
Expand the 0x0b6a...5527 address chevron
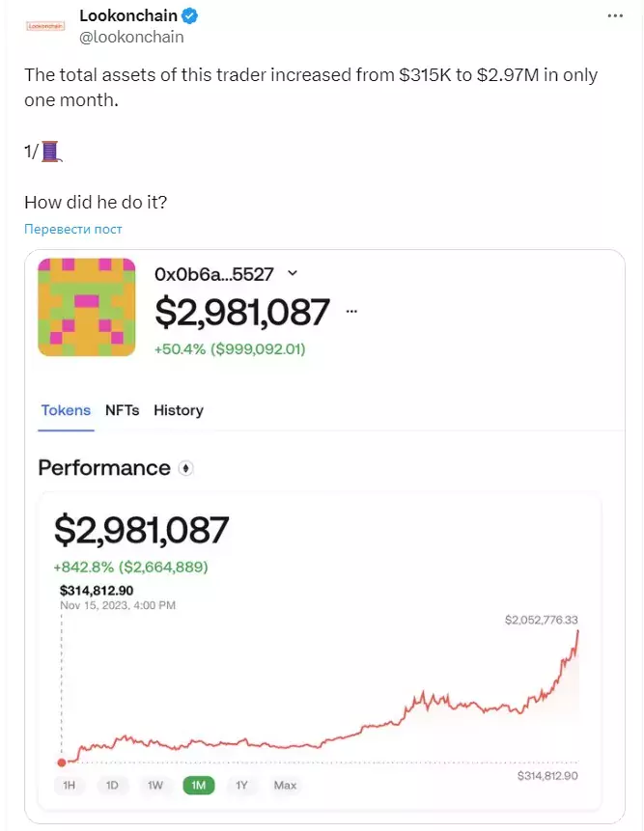pos(292,273)
